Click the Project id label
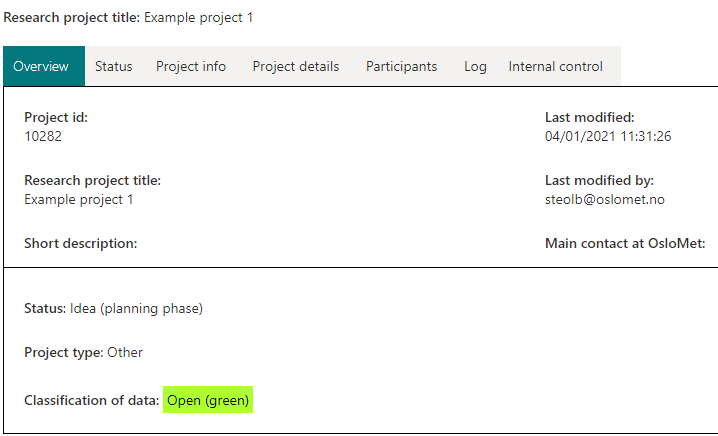This screenshot has height=436, width=718. tap(56, 117)
